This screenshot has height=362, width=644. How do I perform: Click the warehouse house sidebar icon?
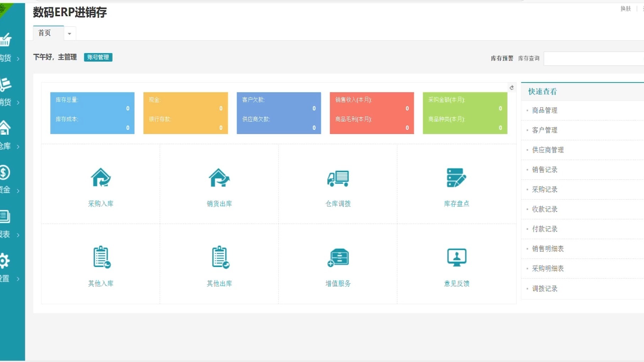pyautogui.click(x=5, y=128)
